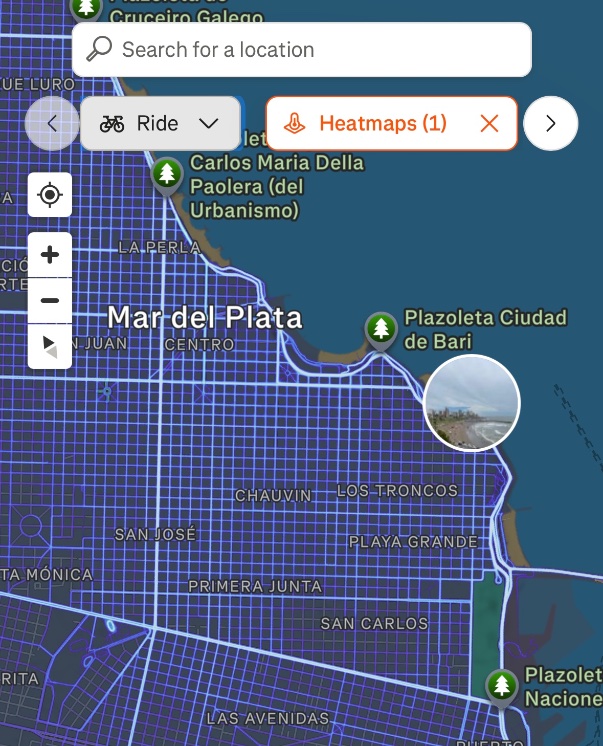Screen dimensions: 603x746
Task: Show next filters with right chevron
Action: point(551,124)
